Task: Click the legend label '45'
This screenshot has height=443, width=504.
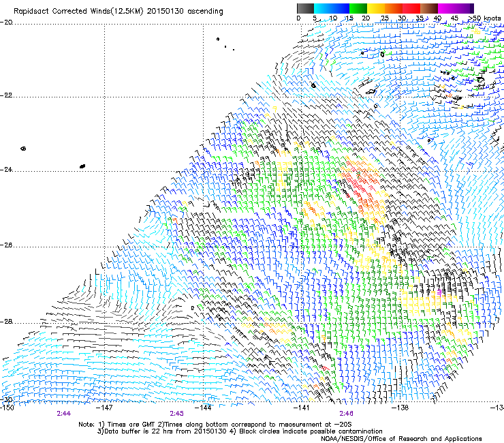Action: pyautogui.click(x=454, y=18)
